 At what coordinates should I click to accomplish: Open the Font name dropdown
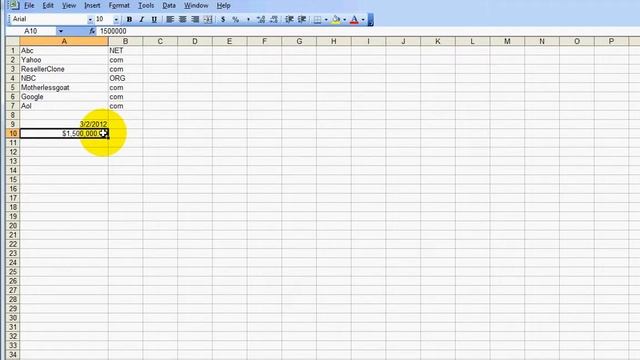coord(90,19)
